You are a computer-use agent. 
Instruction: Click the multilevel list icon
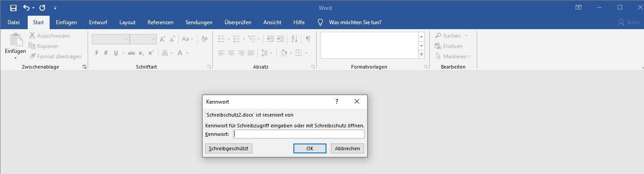pos(252,39)
